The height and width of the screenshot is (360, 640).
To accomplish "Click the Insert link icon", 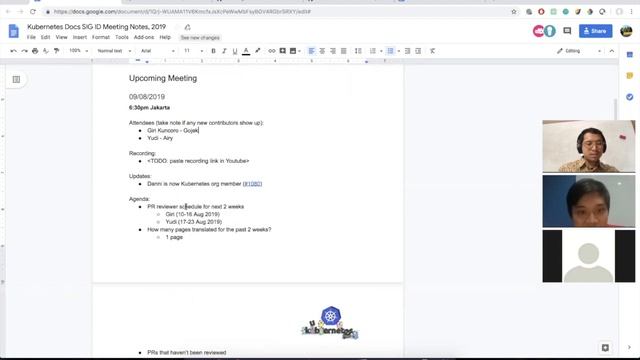I will pos(271,51).
